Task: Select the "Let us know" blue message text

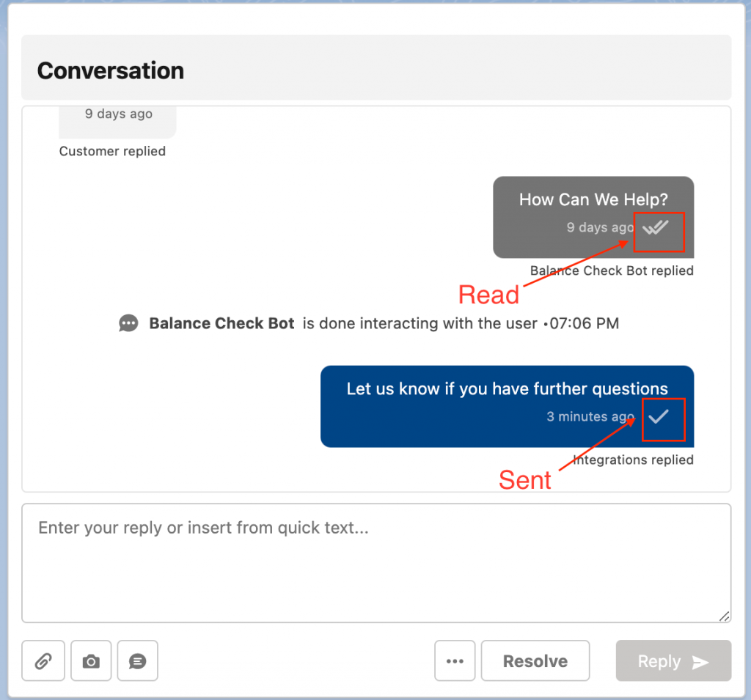Action: click(x=507, y=388)
